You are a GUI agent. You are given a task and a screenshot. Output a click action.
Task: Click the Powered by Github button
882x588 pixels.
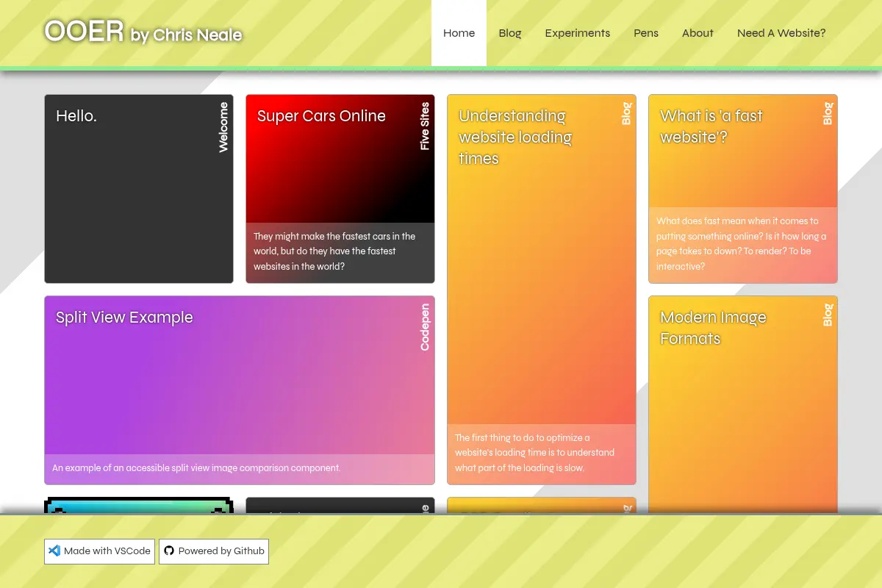coord(214,551)
